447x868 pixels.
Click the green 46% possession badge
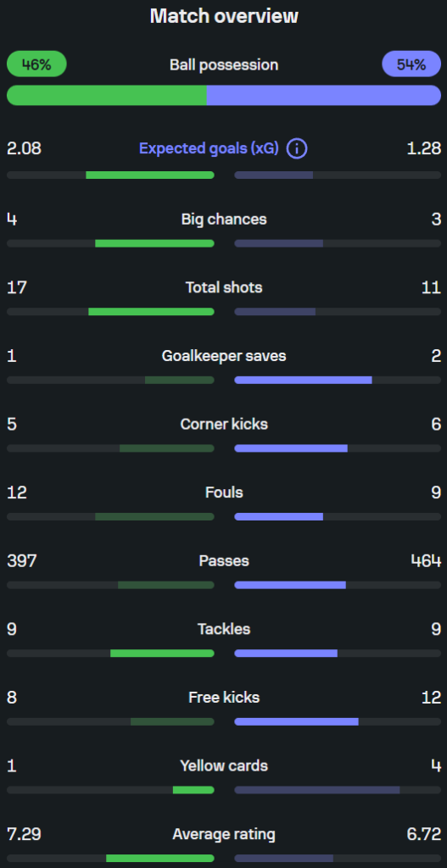tap(36, 64)
